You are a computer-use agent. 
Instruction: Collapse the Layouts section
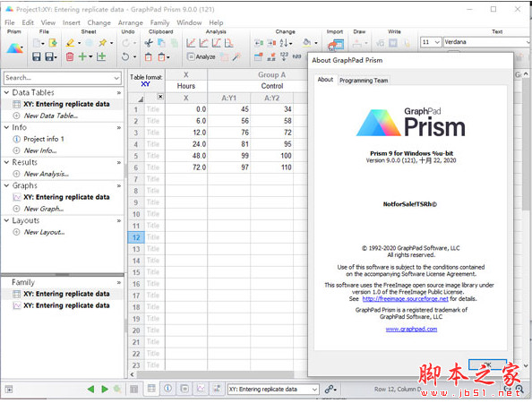tap(6, 220)
